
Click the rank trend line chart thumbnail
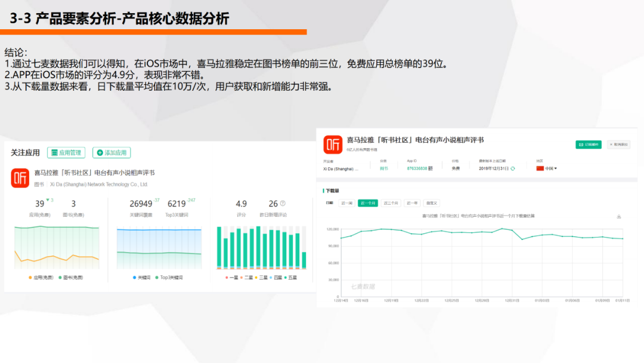tap(57, 247)
